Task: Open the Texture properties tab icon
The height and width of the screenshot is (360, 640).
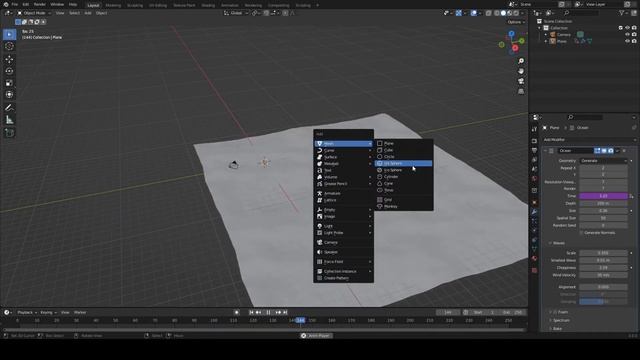Action: click(x=534, y=270)
